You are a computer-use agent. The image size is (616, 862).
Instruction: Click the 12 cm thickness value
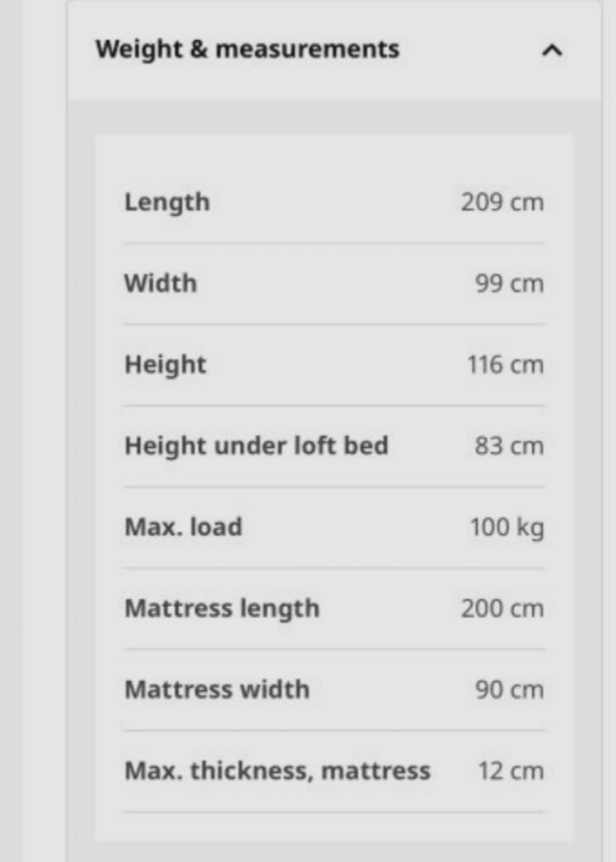(x=511, y=771)
